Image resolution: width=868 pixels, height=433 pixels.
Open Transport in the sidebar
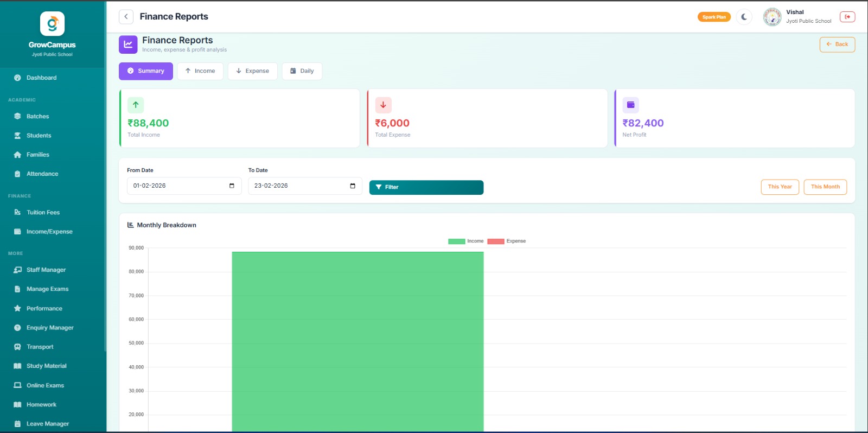pyautogui.click(x=40, y=347)
